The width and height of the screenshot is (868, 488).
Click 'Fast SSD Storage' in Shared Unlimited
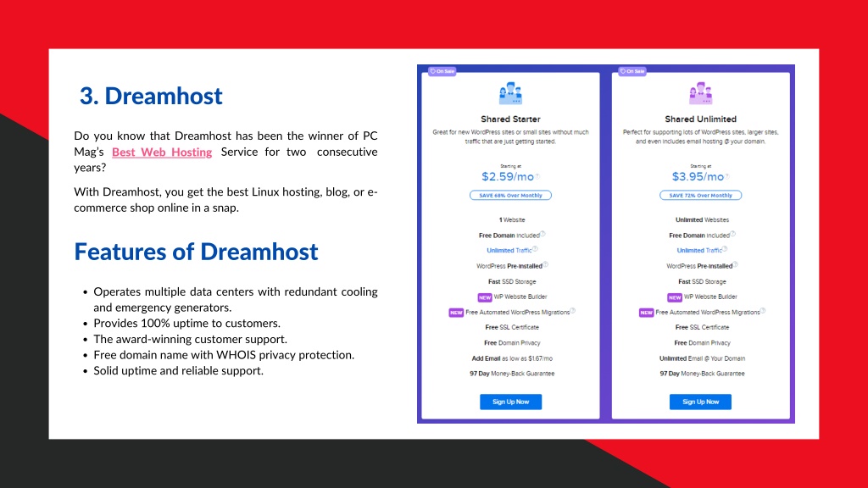[702, 281]
